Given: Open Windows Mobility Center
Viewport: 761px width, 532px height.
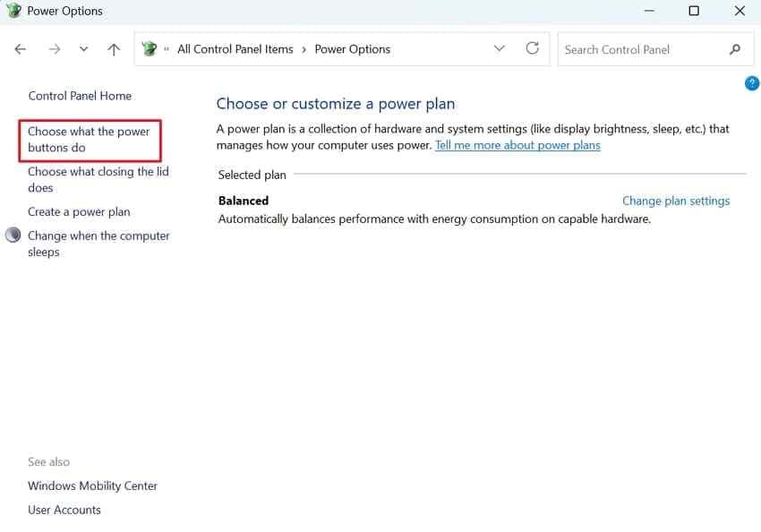Looking at the screenshot, I should 93,486.
